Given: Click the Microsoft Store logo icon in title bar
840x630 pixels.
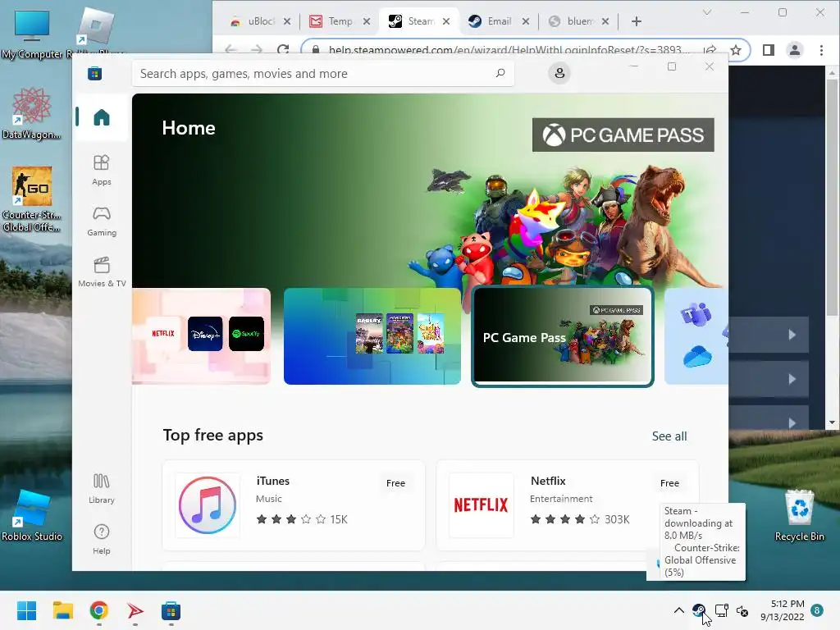Looking at the screenshot, I should pyautogui.click(x=95, y=73).
